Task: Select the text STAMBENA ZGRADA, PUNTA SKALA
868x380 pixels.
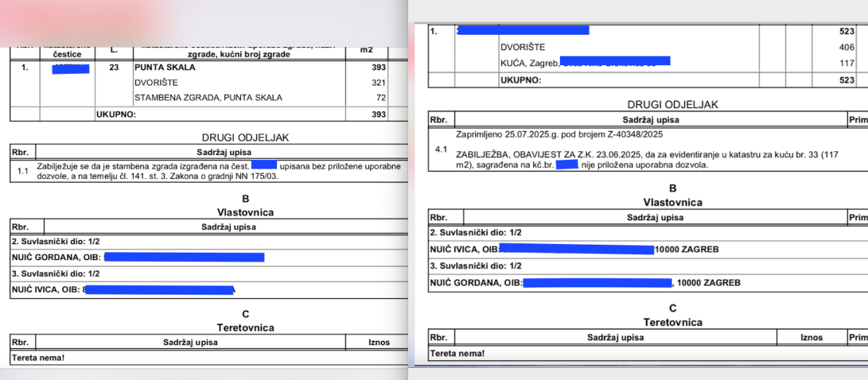Action: (x=208, y=97)
